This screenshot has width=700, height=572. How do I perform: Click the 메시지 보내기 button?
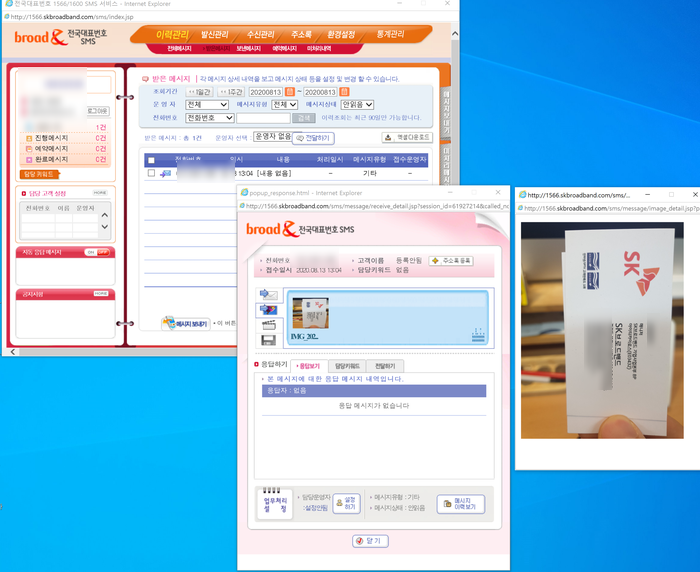click(186, 324)
